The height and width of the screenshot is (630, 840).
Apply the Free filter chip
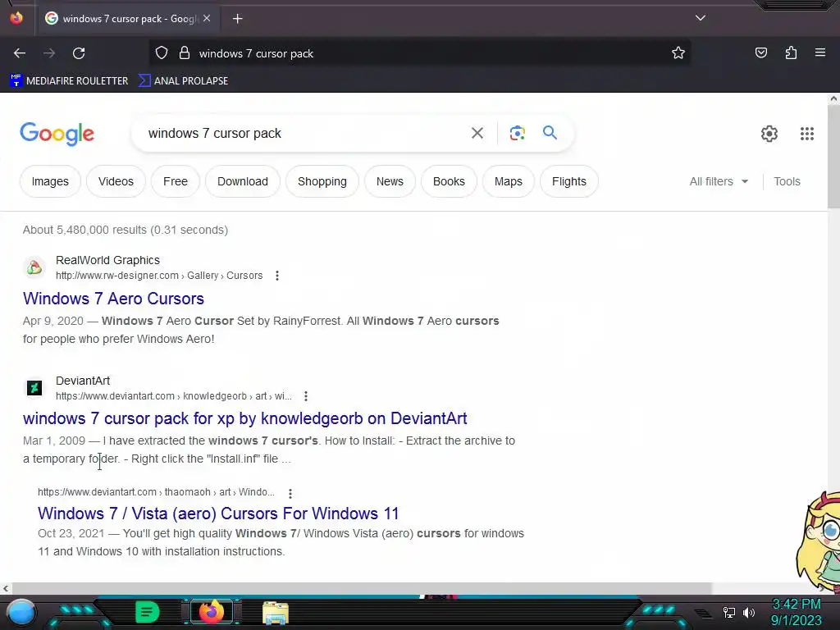tap(176, 181)
